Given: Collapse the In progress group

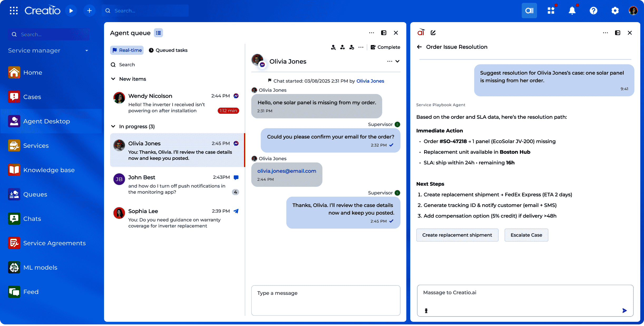Looking at the screenshot, I should point(113,126).
